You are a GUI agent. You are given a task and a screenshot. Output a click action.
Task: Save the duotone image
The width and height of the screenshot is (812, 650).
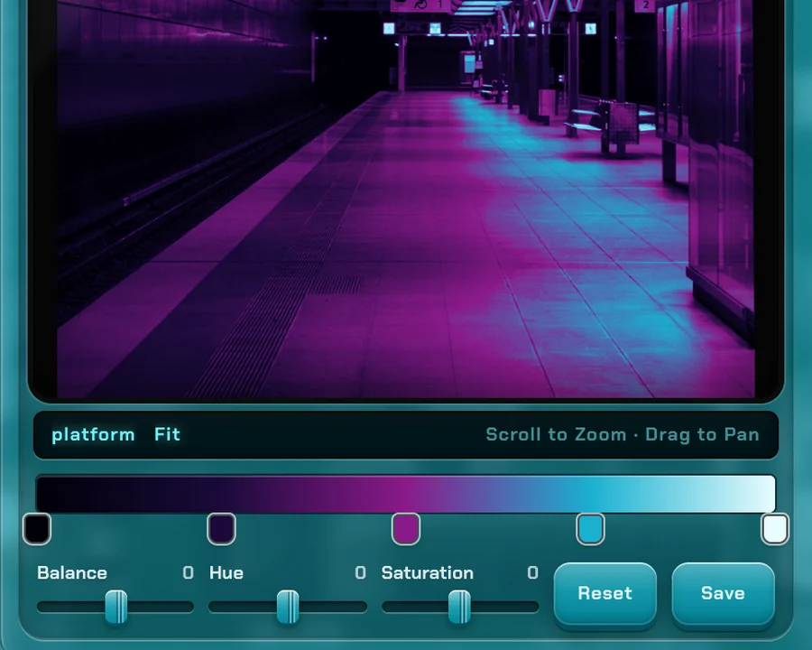723,593
